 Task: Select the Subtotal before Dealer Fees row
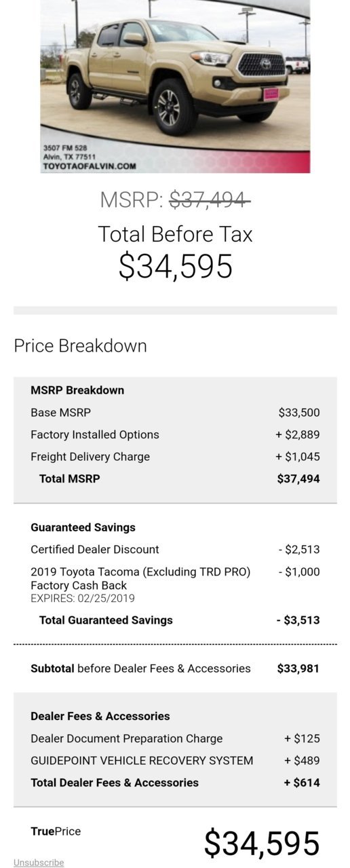coord(175,668)
